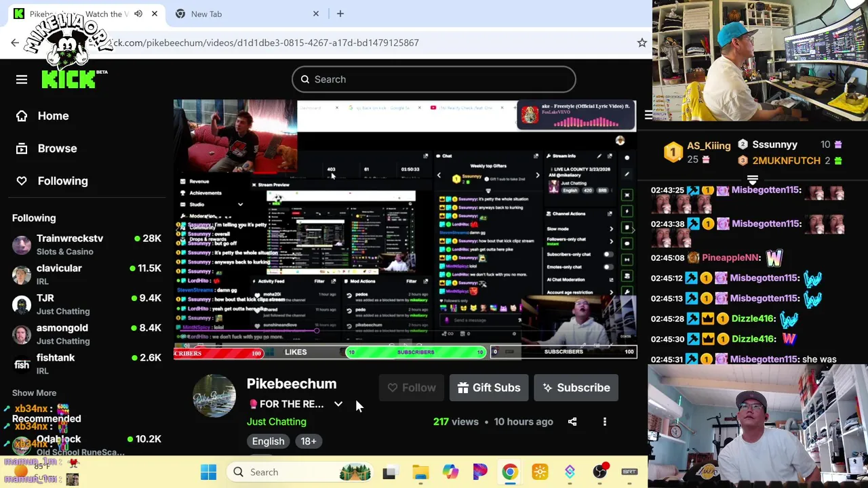868x488 pixels.
Task: Click the Browse icon in sidebar
Action: [x=22, y=148]
